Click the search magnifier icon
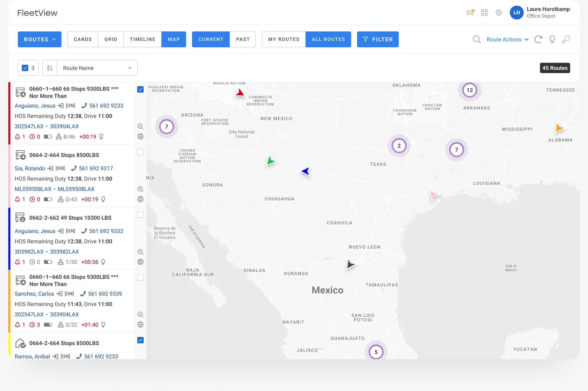Image resolution: width=588 pixels, height=391 pixels. pos(477,39)
